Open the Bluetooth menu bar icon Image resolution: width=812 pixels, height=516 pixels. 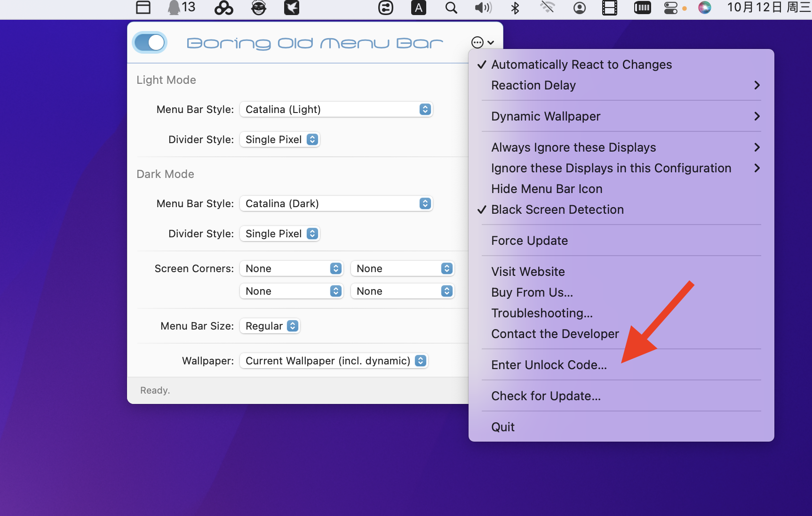[x=515, y=8]
